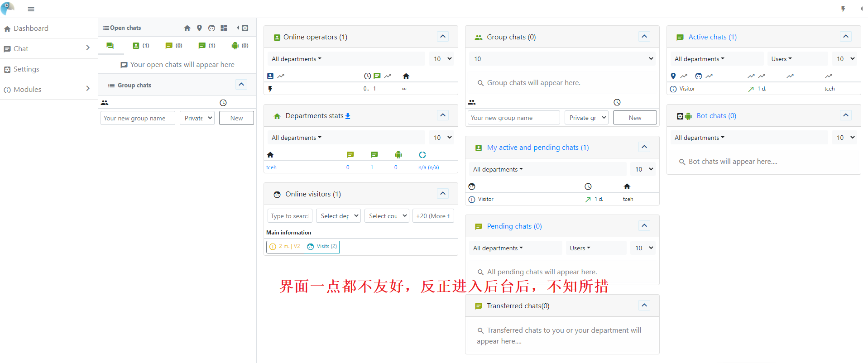
Task: Click the Visits (2) visitor button
Action: pyautogui.click(x=322, y=247)
